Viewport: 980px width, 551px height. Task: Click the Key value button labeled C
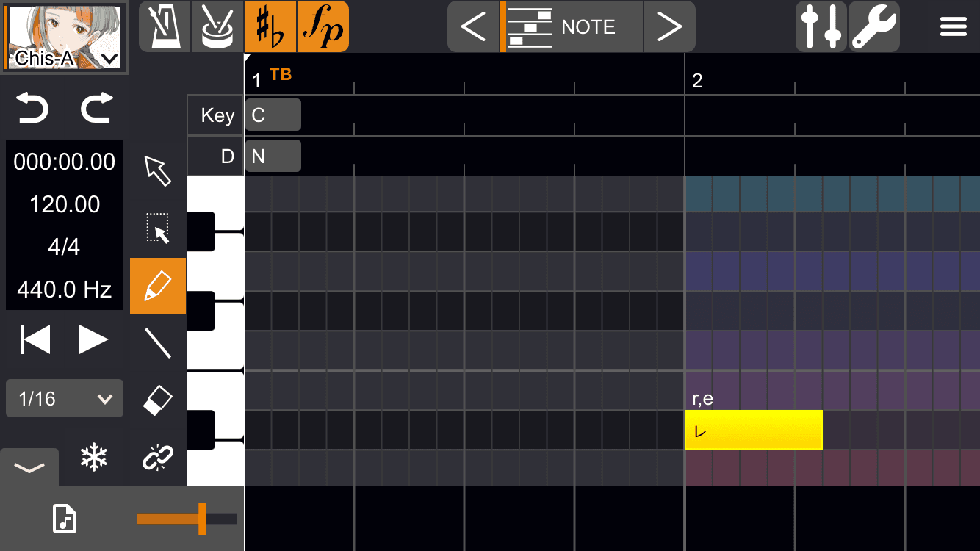coord(273,115)
